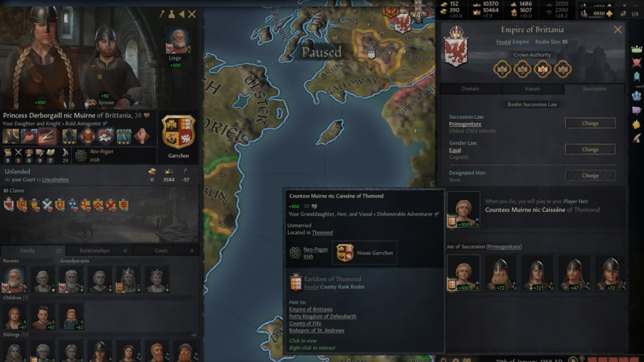Open the Domain tab in the realm panel
Viewport: 644px width, 362px height.
pyautogui.click(x=470, y=89)
